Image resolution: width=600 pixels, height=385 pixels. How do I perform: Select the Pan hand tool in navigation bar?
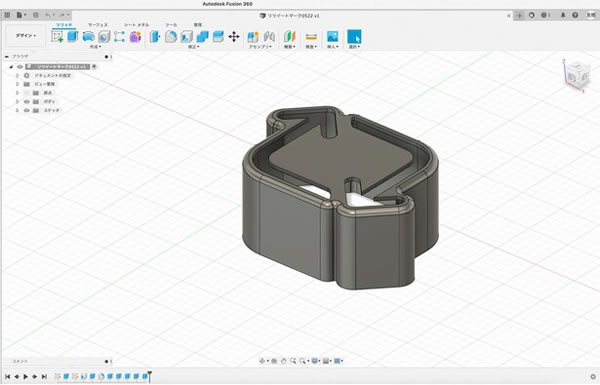pyautogui.click(x=284, y=361)
